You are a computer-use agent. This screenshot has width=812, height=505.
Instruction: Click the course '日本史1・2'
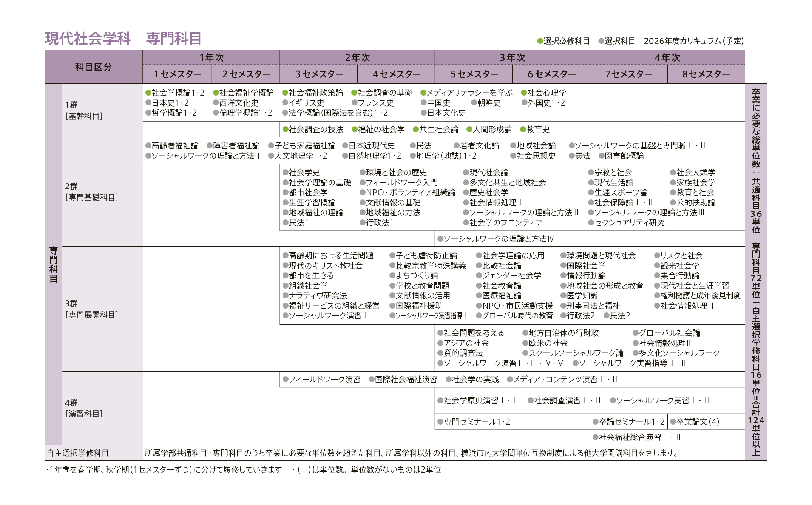[167, 103]
